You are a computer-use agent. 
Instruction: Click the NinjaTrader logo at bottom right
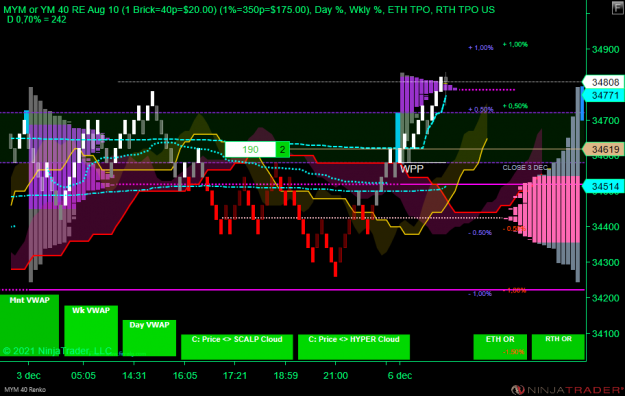tap(567, 390)
